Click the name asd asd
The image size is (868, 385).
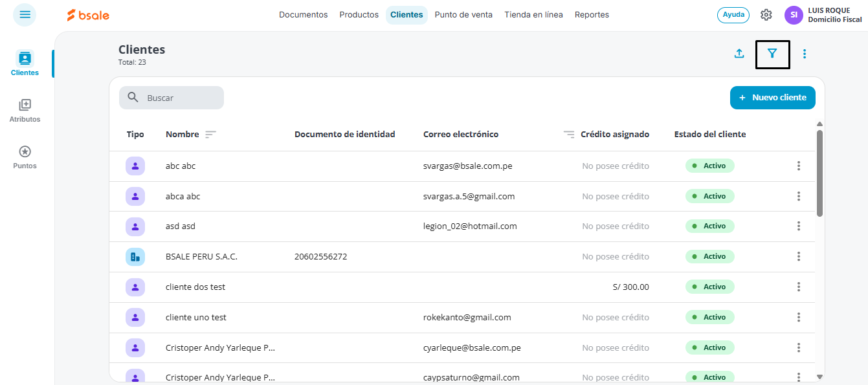tap(181, 226)
